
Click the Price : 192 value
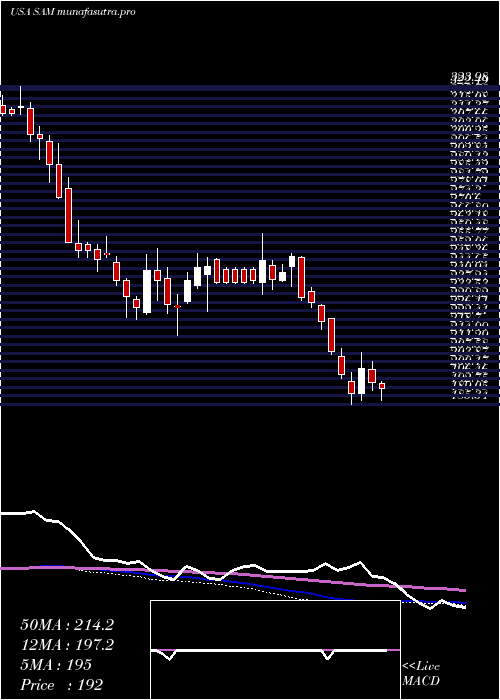click(62, 684)
